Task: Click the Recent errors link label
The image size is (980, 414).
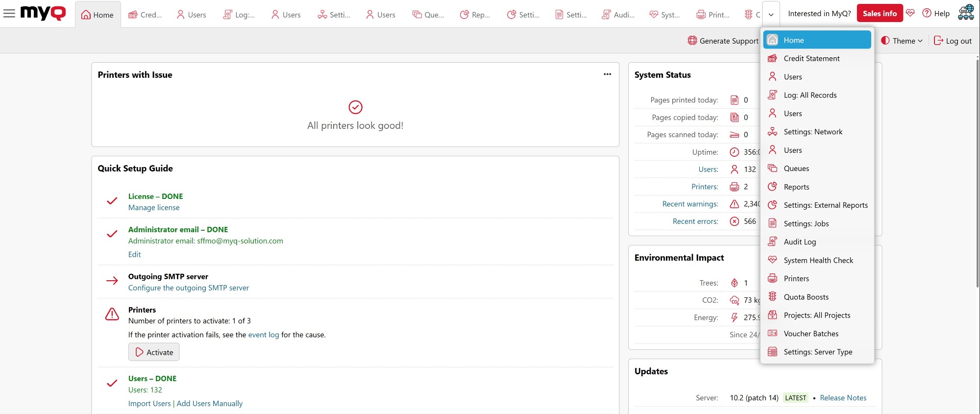Action: [x=695, y=221]
